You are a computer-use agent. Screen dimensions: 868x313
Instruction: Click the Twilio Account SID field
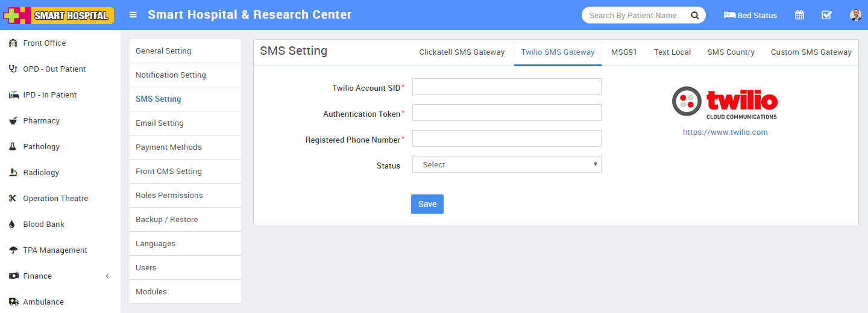click(x=506, y=87)
